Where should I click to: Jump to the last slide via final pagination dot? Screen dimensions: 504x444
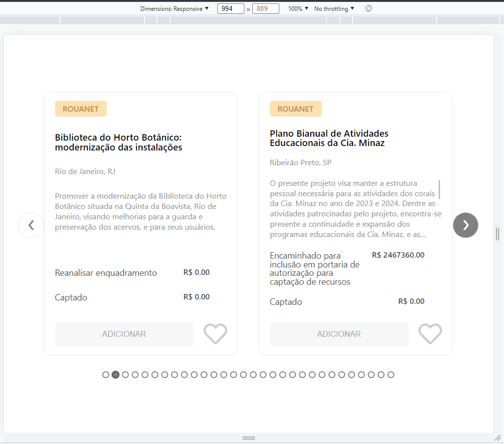(x=390, y=374)
